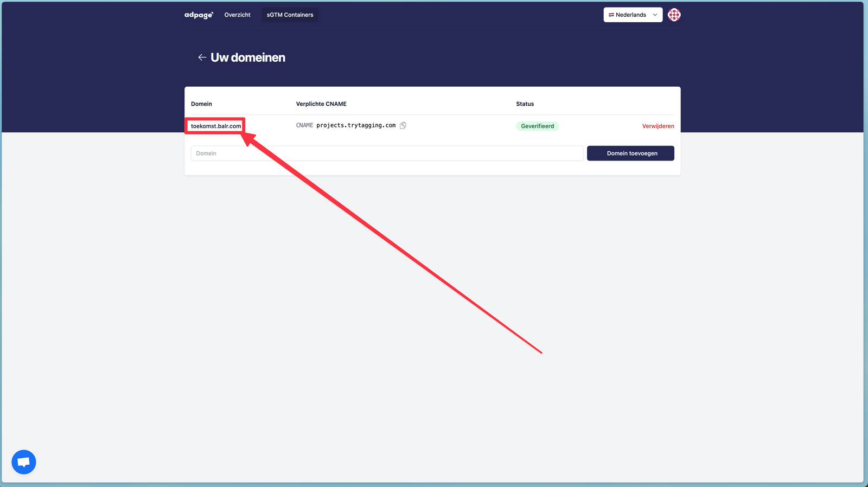Click the Domein column header
Screen dimensions: 868x487
click(x=201, y=104)
